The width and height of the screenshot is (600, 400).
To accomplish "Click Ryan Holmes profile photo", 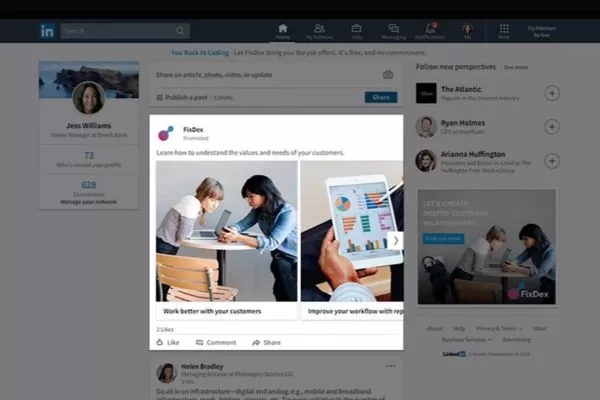I will tap(426, 127).
